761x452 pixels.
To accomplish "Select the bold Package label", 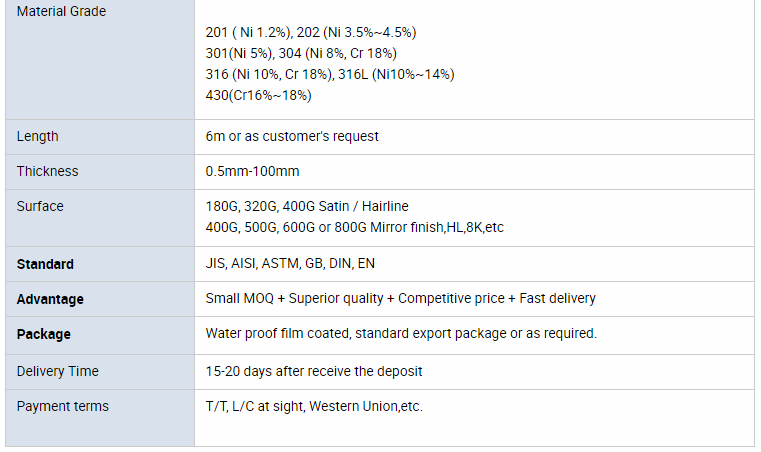I will coord(44,334).
